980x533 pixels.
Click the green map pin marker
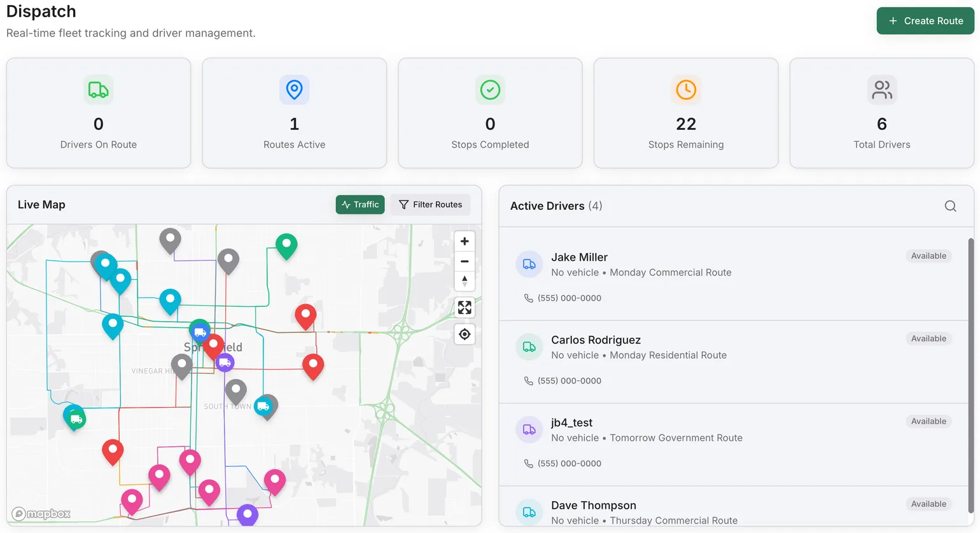286,246
